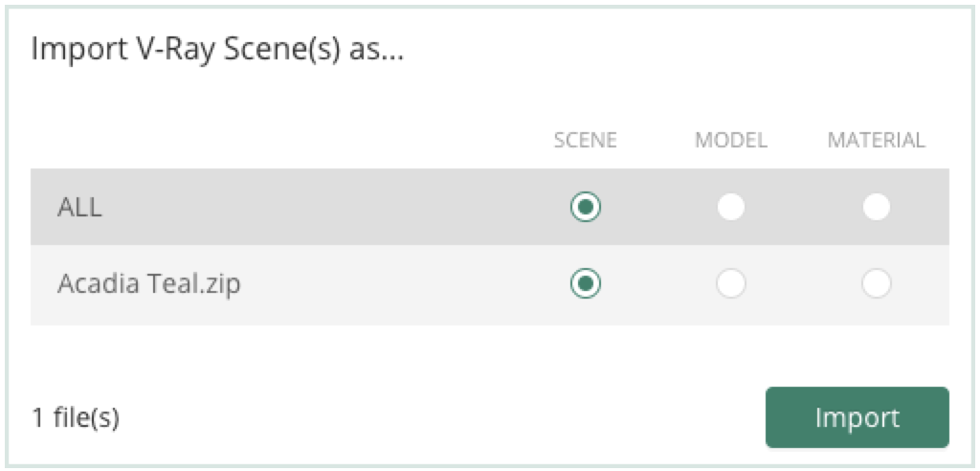Click the word Import on the button
Screen dimensions: 980x471
[857, 417]
